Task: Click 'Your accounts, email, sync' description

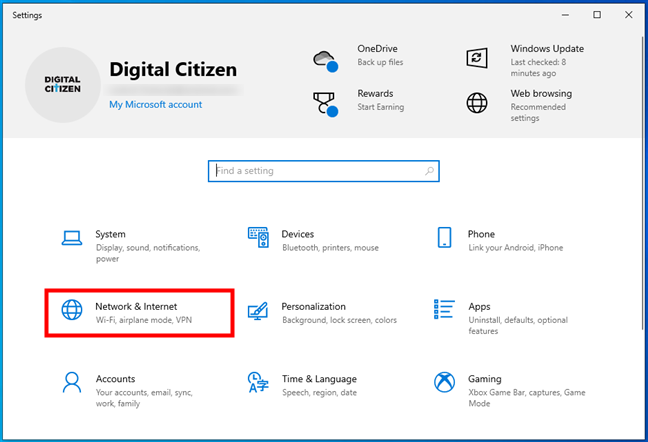Action: (x=144, y=398)
